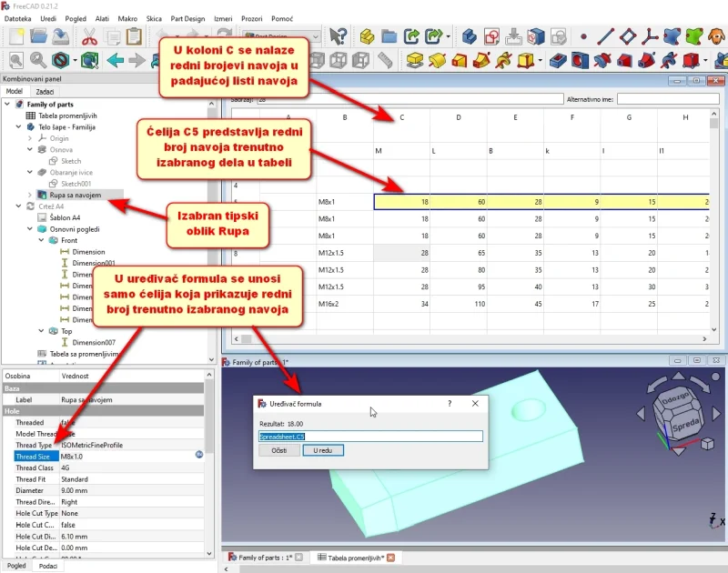728x573 pixels.
Task: Click the Create body icon
Action: (470, 37)
